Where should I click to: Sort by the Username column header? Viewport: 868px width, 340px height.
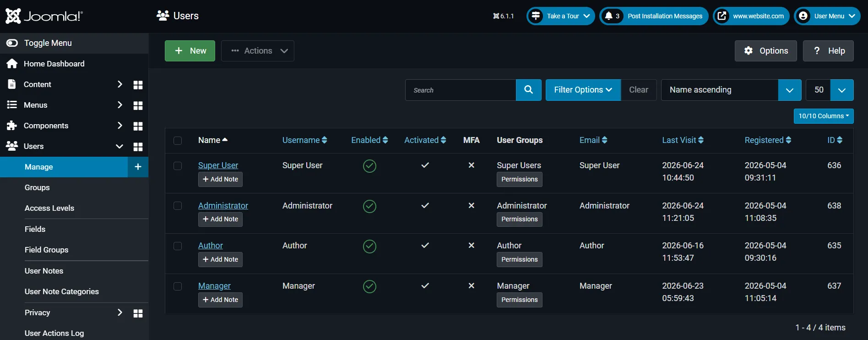point(304,140)
